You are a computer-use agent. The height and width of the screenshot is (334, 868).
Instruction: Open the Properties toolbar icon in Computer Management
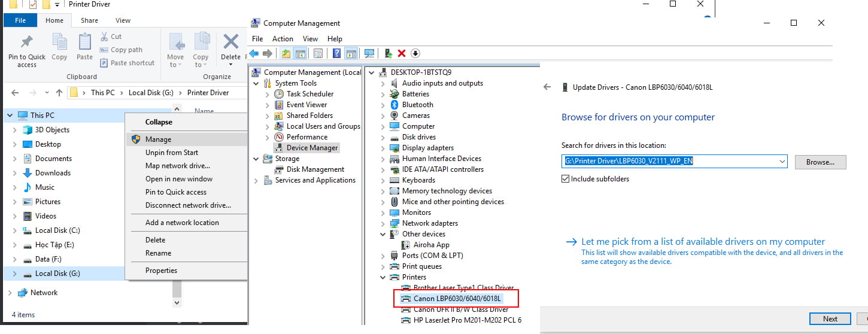click(x=318, y=53)
